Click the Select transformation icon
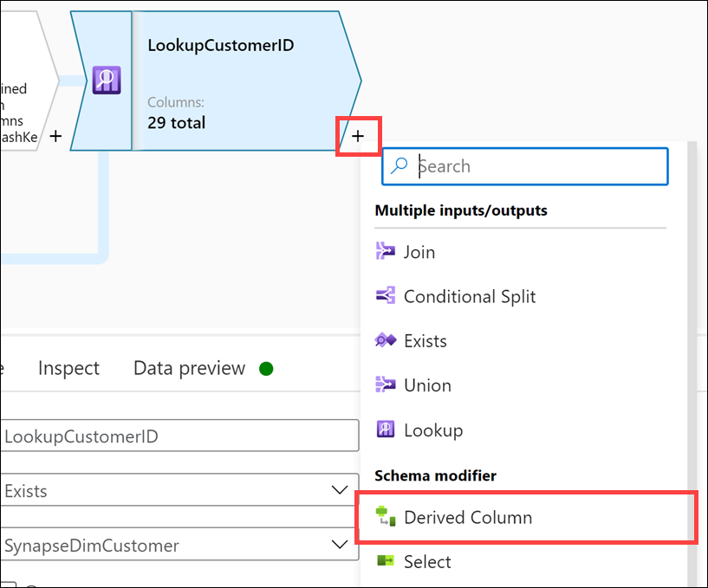The image size is (708, 588). pyautogui.click(x=385, y=560)
